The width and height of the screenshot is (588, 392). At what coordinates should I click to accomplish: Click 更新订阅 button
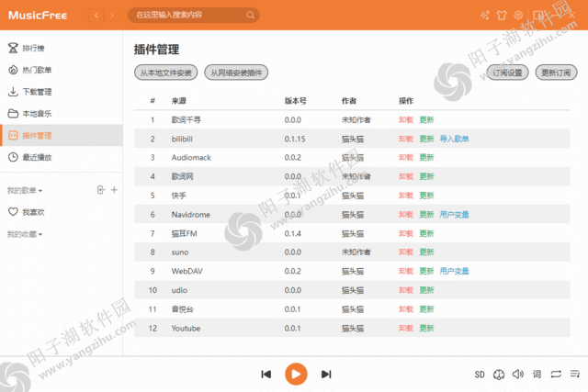tap(556, 73)
